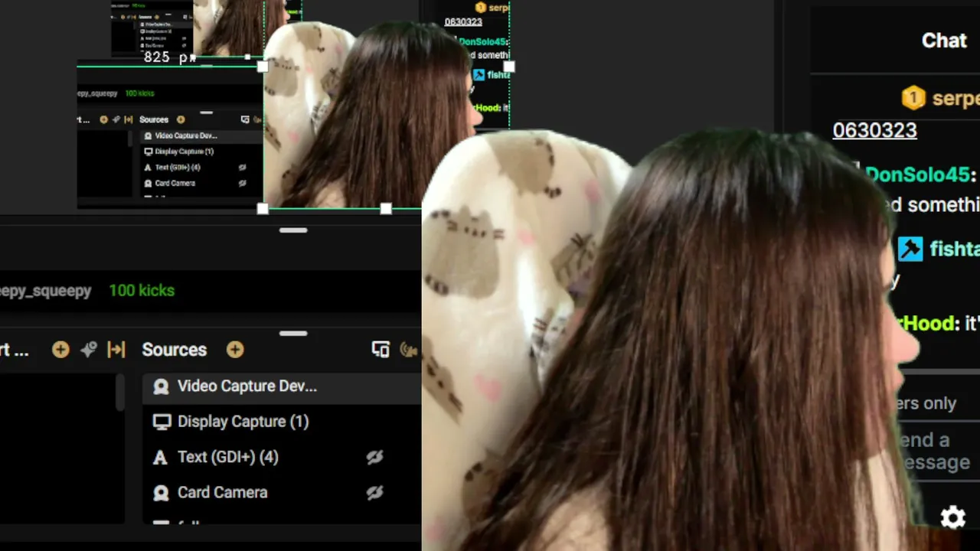
Task: Click the webcam icon on the large Video Capture Dev row
Action: pyautogui.click(x=161, y=386)
